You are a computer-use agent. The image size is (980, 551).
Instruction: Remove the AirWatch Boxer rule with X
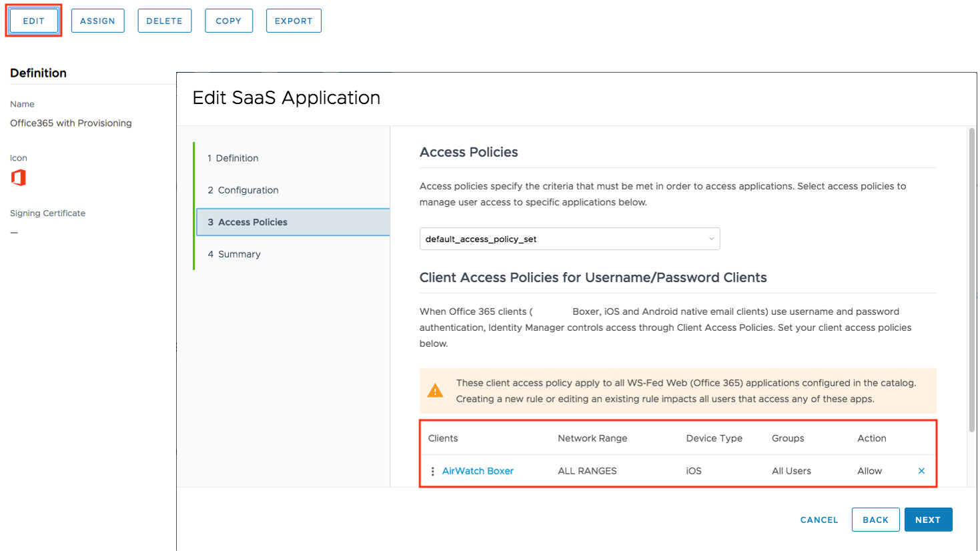click(921, 471)
